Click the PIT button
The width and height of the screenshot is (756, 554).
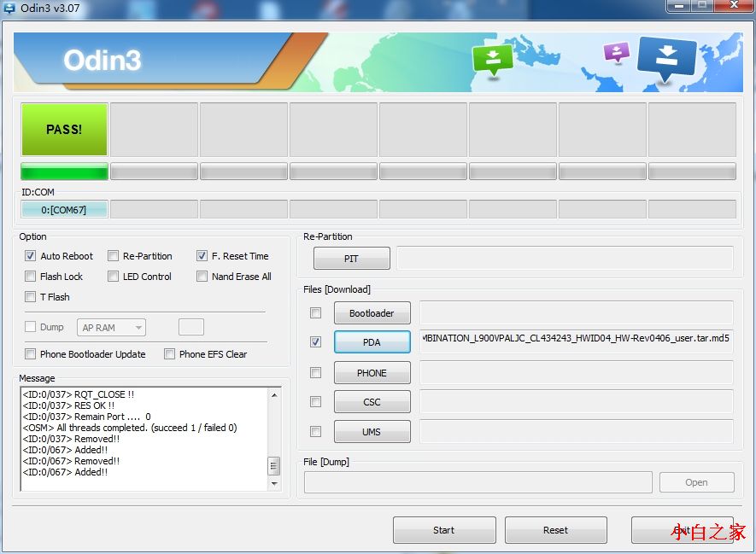pyautogui.click(x=351, y=258)
